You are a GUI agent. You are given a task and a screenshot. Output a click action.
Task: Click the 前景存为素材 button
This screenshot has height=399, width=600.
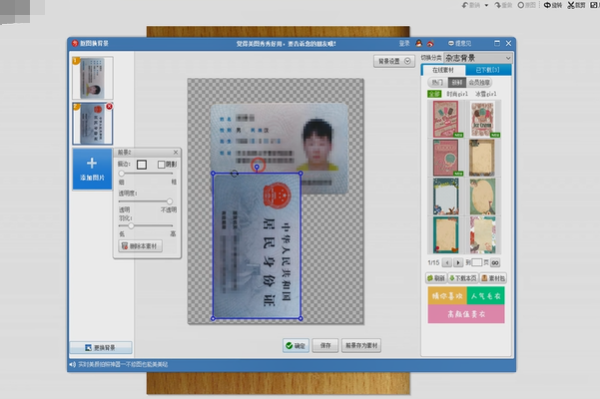pos(361,345)
